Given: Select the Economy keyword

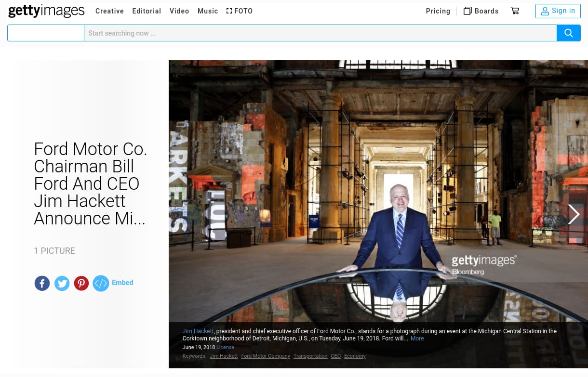Looking at the screenshot, I should pyautogui.click(x=355, y=356).
